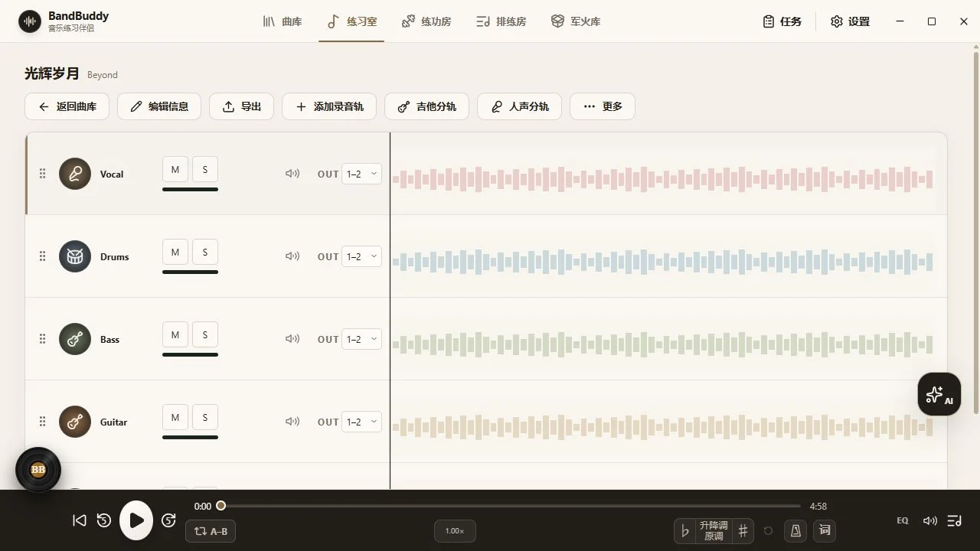Screen dimensions: 980x551
Task: Mute the Vocal track
Action: [x=175, y=170]
